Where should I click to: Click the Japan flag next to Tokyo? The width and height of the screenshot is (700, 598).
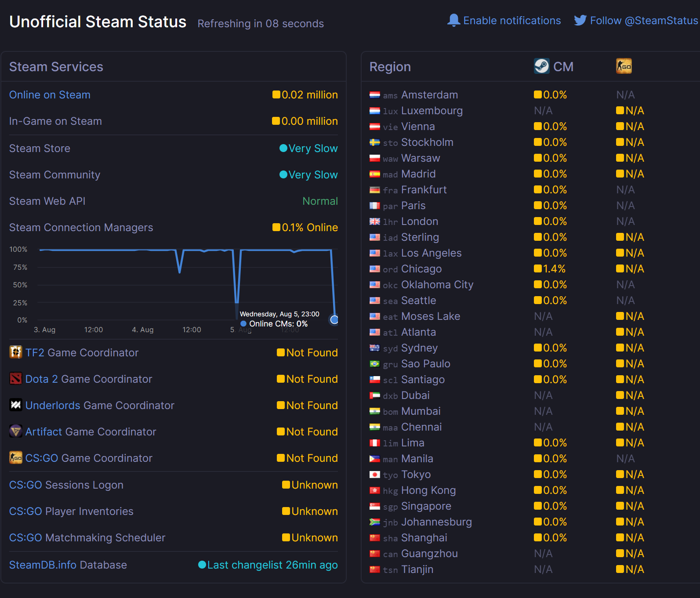375,475
